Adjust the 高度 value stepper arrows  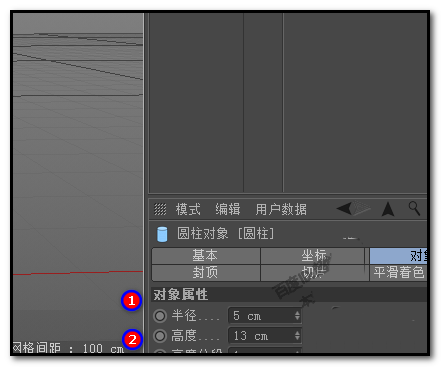tap(297, 336)
